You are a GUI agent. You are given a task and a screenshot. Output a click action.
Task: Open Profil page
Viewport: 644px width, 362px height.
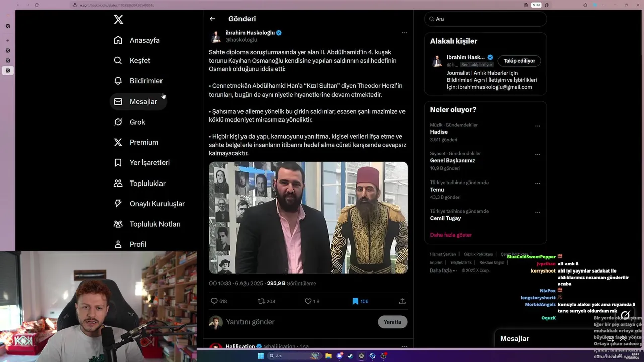click(130, 244)
